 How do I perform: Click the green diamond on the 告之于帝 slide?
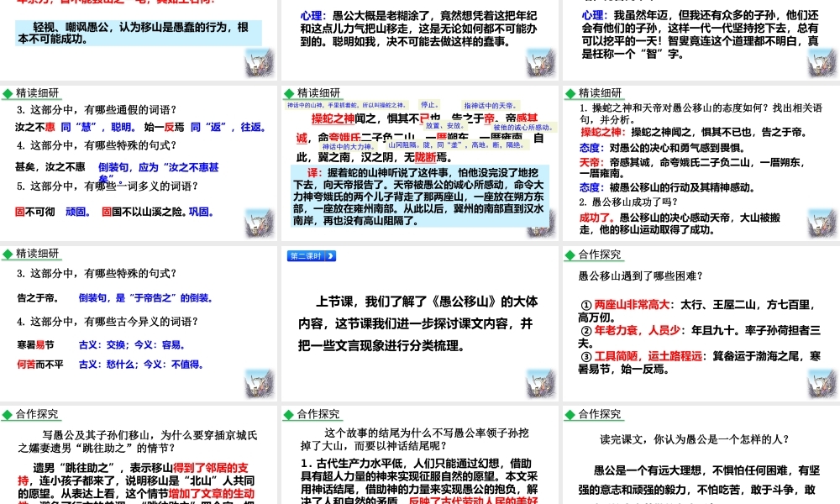coord(8,255)
